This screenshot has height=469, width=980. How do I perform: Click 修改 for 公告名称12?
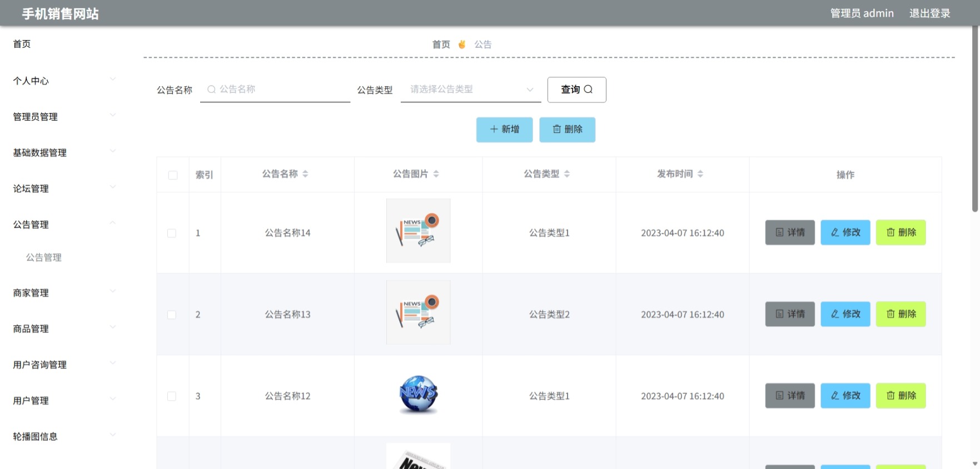(x=845, y=396)
